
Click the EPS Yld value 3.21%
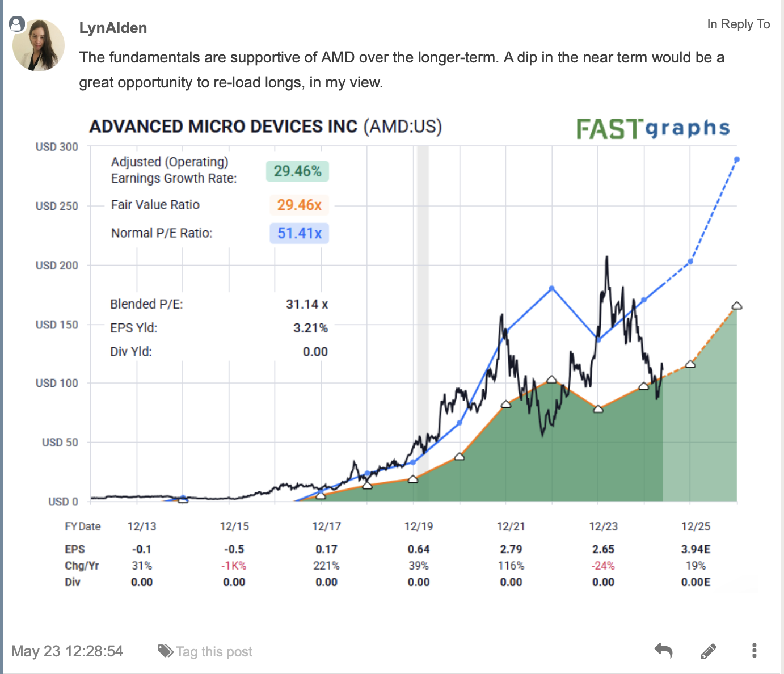(310, 328)
